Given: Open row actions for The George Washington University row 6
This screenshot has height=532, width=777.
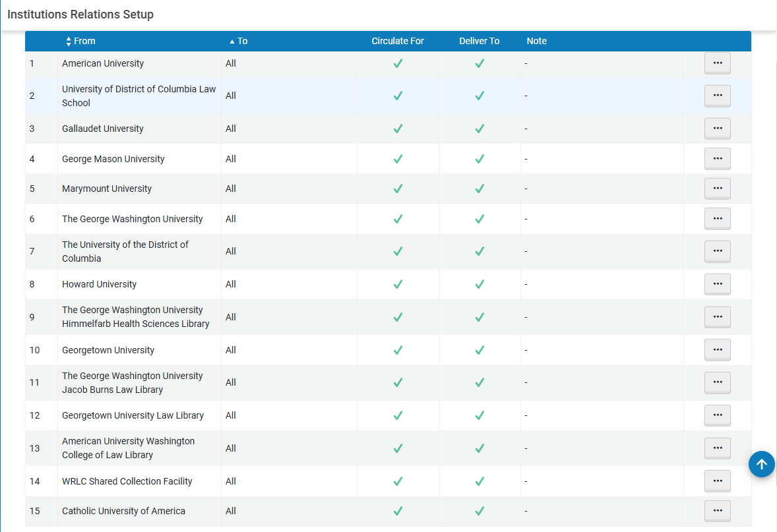Looking at the screenshot, I should 717,218.
